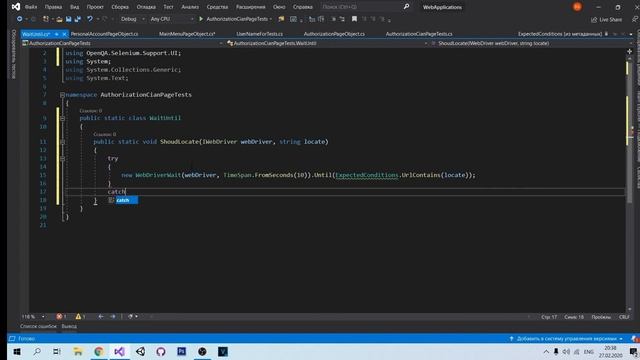640x360 pixels.
Task: Open the Сборка menu
Action: pyautogui.click(x=120, y=7)
